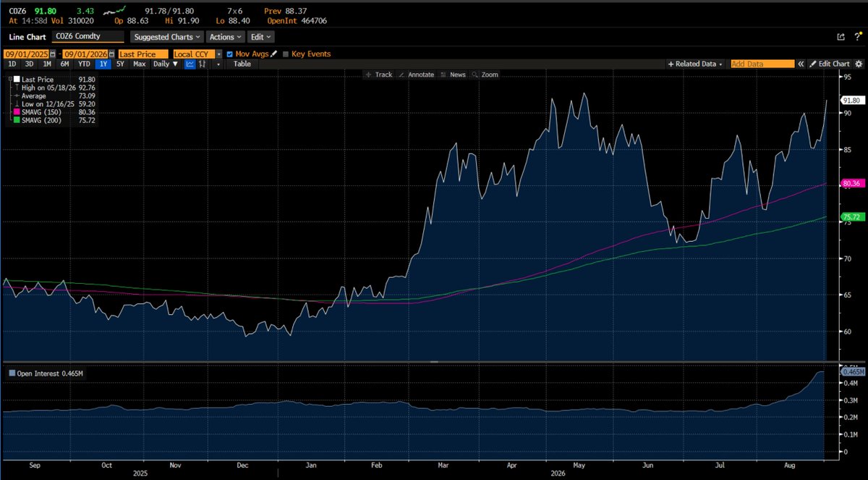Open the Related Data dropdown
The height and width of the screenshot is (480, 868).
[695, 64]
